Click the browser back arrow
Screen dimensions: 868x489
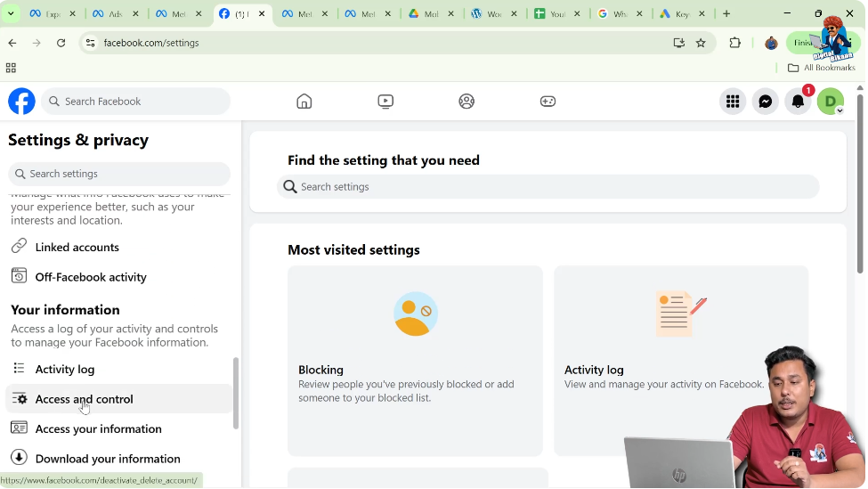[x=12, y=43]
